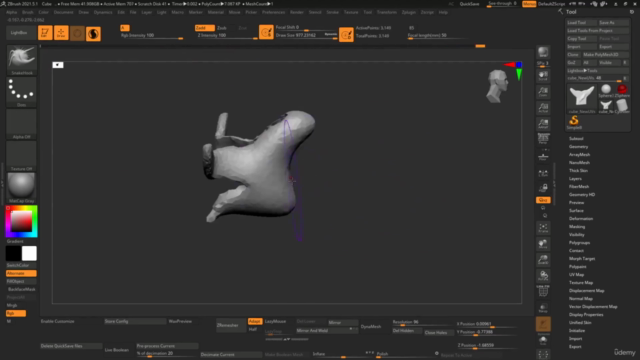Screen dimensions: 640x360
Task: Open the MatCap Gray material picker
Action: [x=22, y=188]
